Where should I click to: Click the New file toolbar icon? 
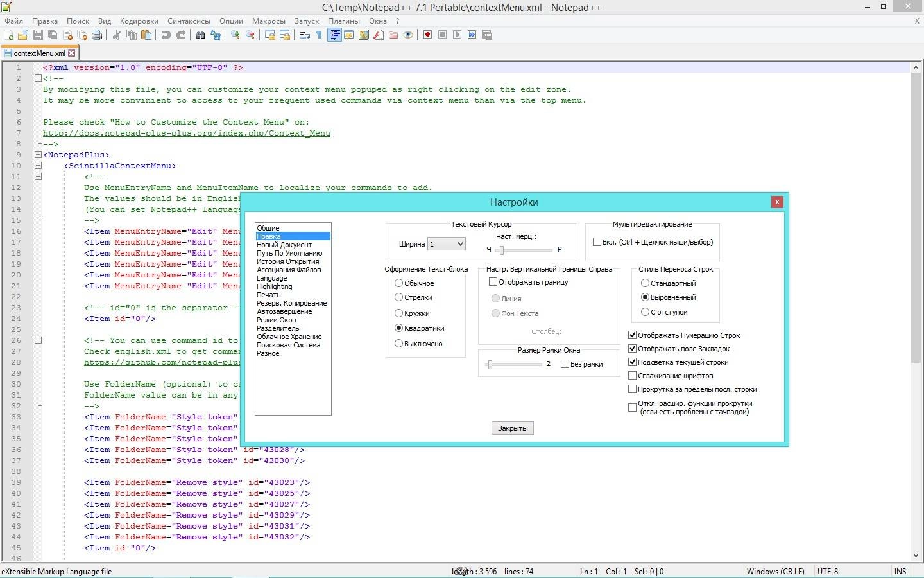[x=9, y=35]
